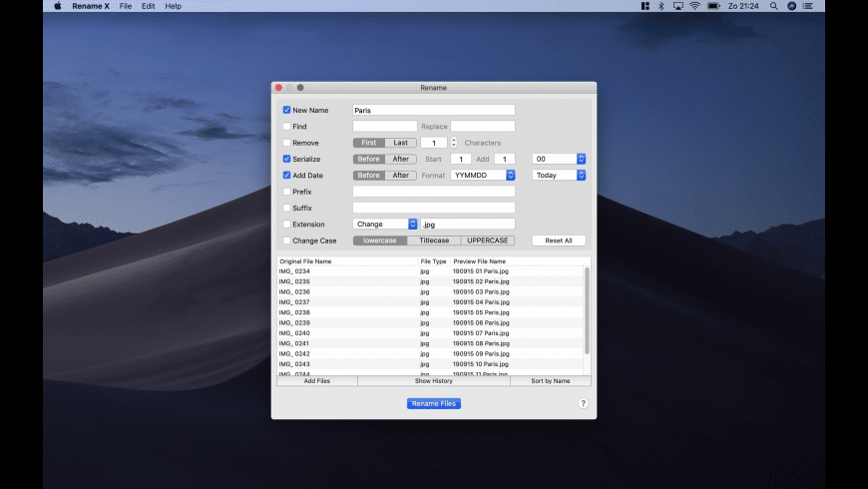868x489 pixels.
Task: Open the Rename X application menu
Action: (91, 6)
